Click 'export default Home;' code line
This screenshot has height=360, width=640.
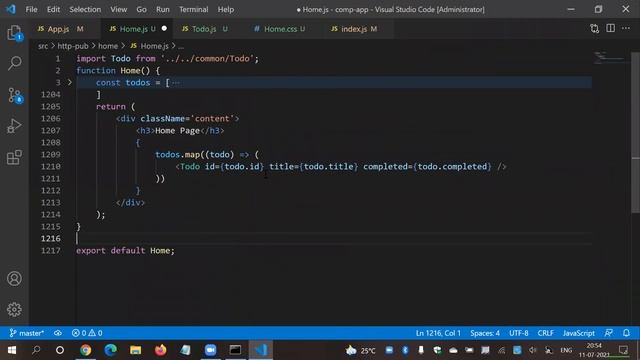pos(125,251)
